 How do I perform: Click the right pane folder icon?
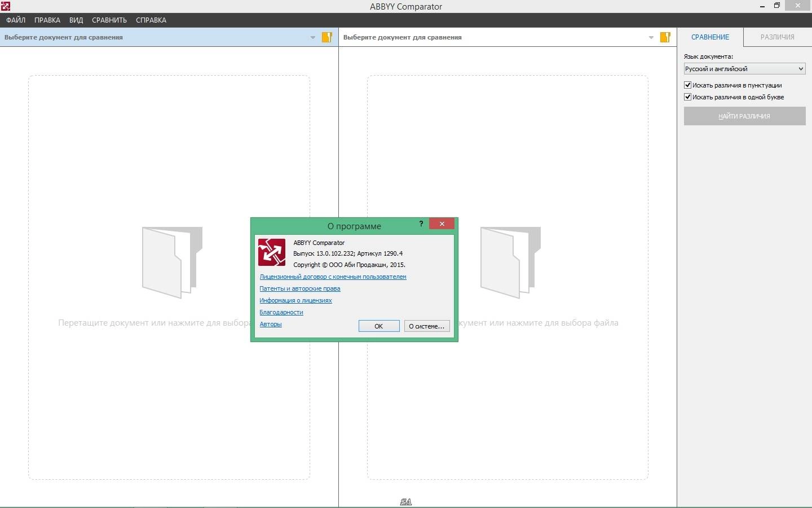[510, 262]
